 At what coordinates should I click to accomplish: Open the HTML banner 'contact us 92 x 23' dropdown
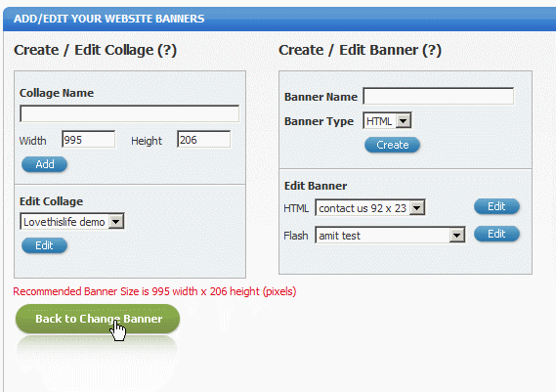coord(370,208)
